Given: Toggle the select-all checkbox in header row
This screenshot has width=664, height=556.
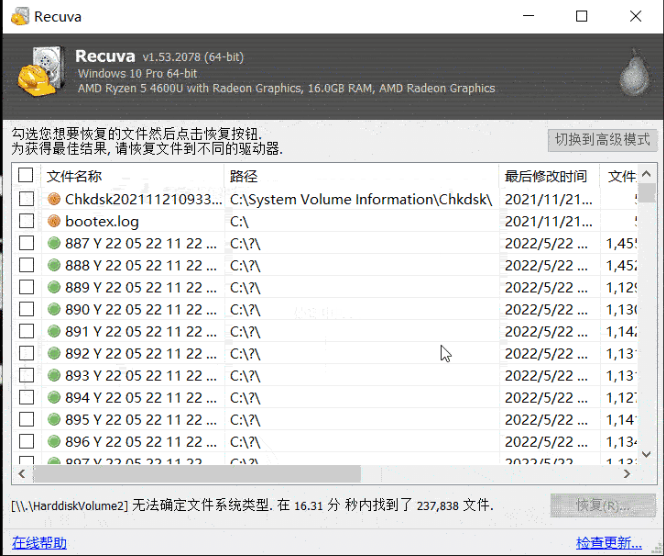Looking at the screenshot, I should tap(25, 175).
